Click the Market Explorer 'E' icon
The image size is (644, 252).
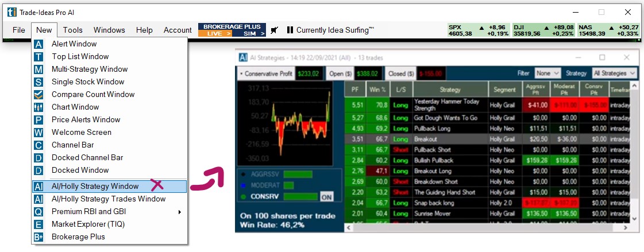point(38,224)
